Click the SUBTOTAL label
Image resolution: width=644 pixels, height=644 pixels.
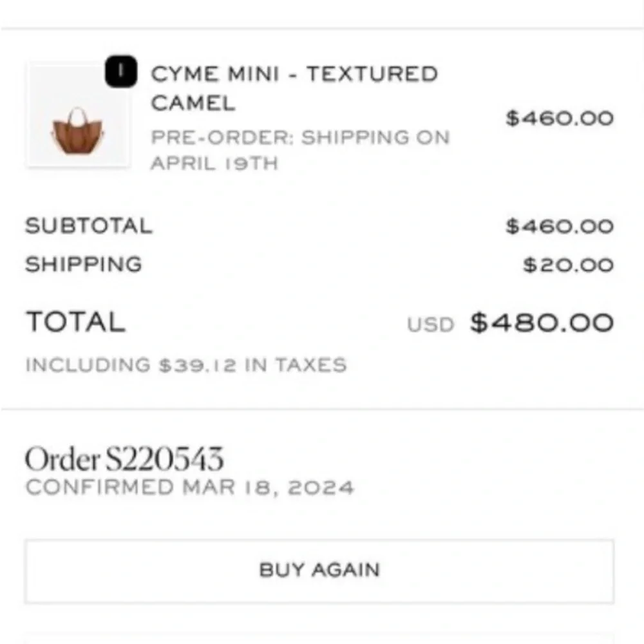[88, 226]
